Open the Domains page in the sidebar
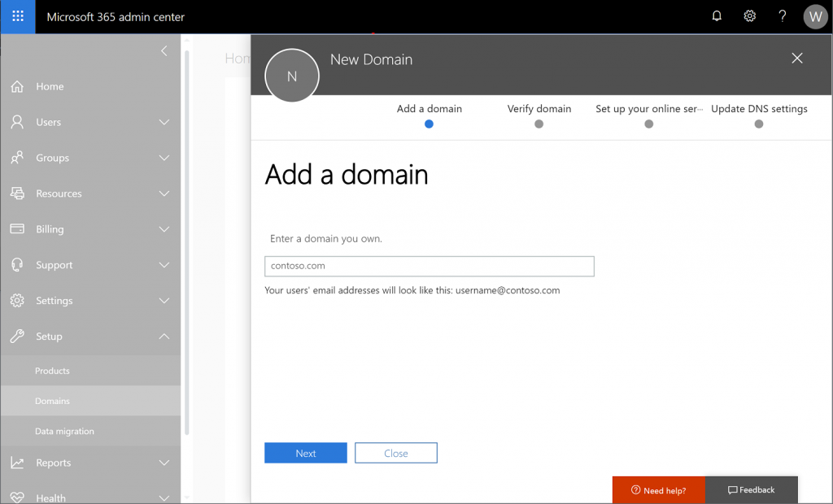The image size is (833, 504). pos(53,401)
